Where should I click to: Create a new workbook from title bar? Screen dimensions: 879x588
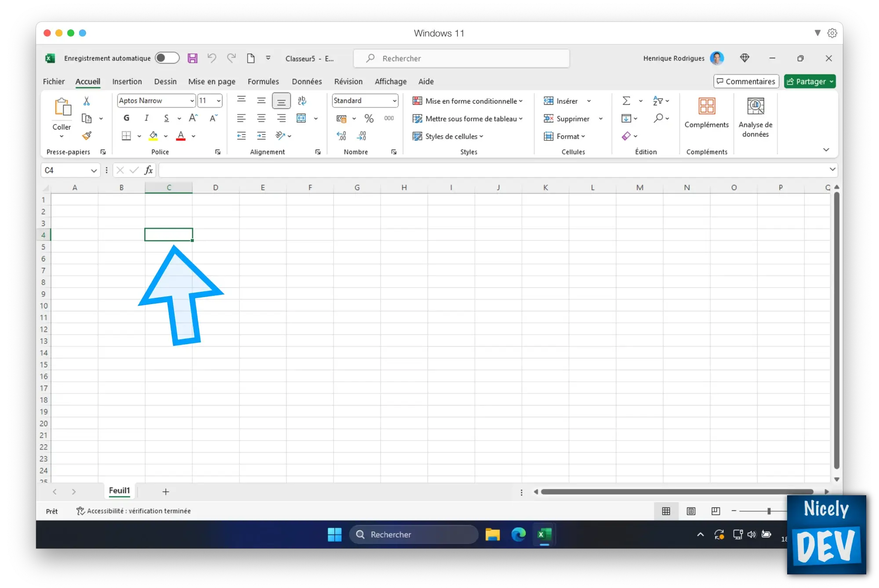[x=251, y=58]
